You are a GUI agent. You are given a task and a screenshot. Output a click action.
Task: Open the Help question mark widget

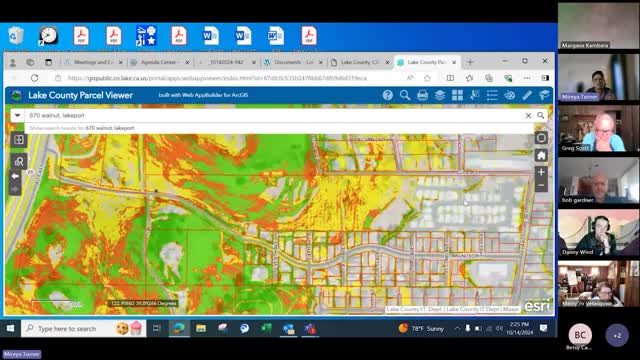(x=388, y=95)
